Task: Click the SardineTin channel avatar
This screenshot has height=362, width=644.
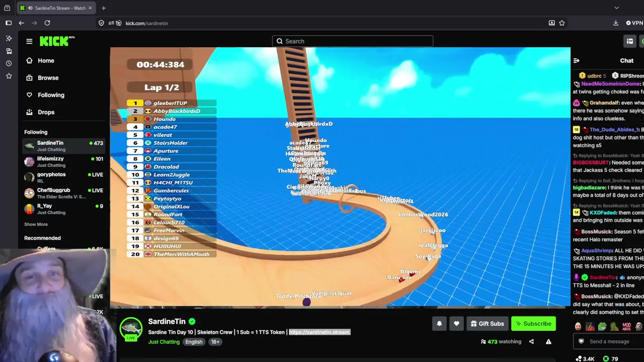Action: pos(131,328)
